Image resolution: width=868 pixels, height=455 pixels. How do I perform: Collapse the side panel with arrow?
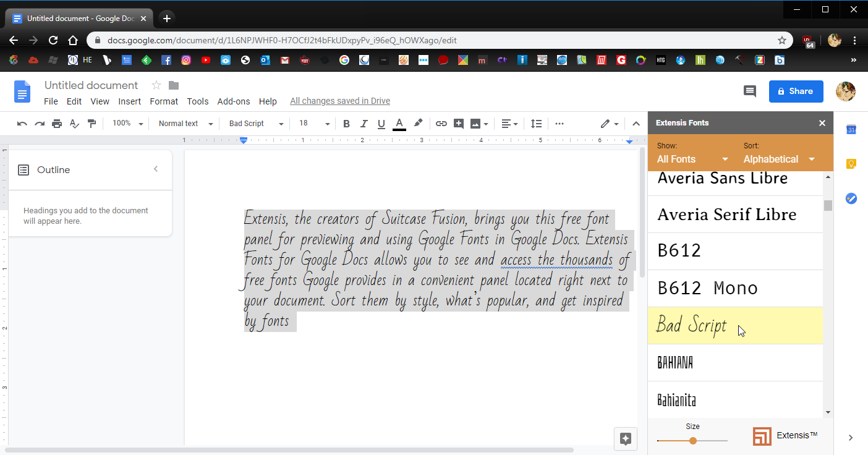click(851, 438)
